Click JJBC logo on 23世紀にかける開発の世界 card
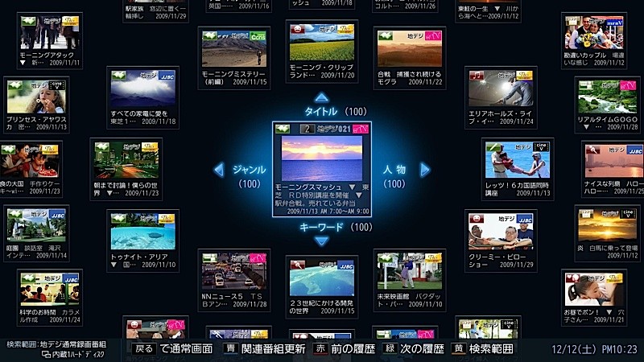This screenshot has height=362, width=644. tap(346, 266)
